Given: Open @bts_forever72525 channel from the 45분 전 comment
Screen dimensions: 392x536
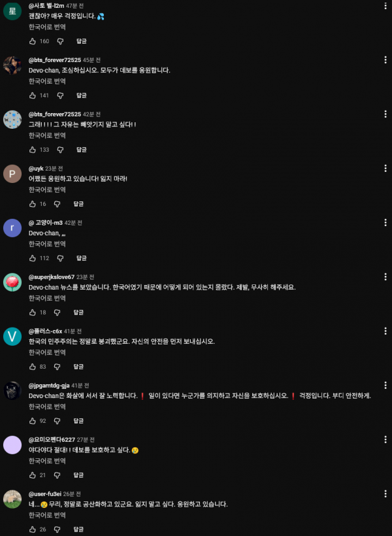Looking at the screenshot, I should (x=55, y=60).
